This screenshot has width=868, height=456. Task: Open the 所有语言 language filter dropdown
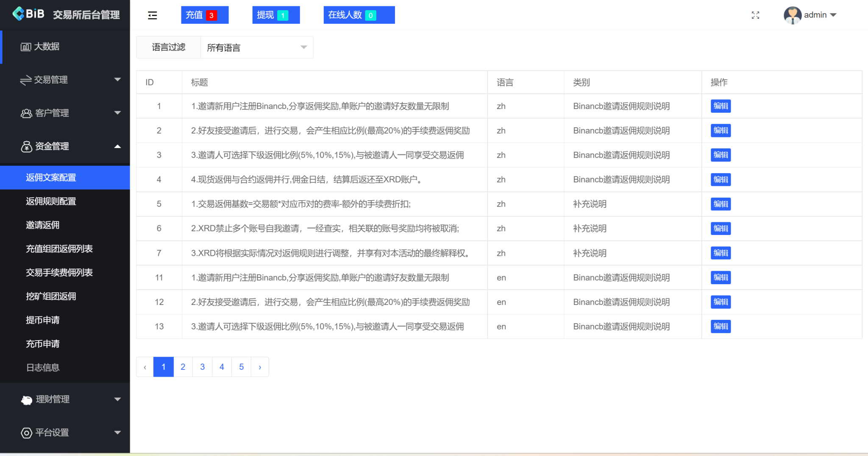point(256,47)
